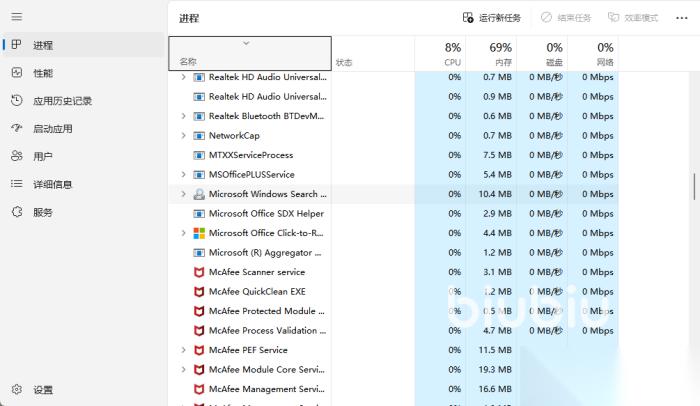This screenshot has height=406, width=700.
Task: Click McAfee PEF Service shield icon
Action: click(199, 350)
